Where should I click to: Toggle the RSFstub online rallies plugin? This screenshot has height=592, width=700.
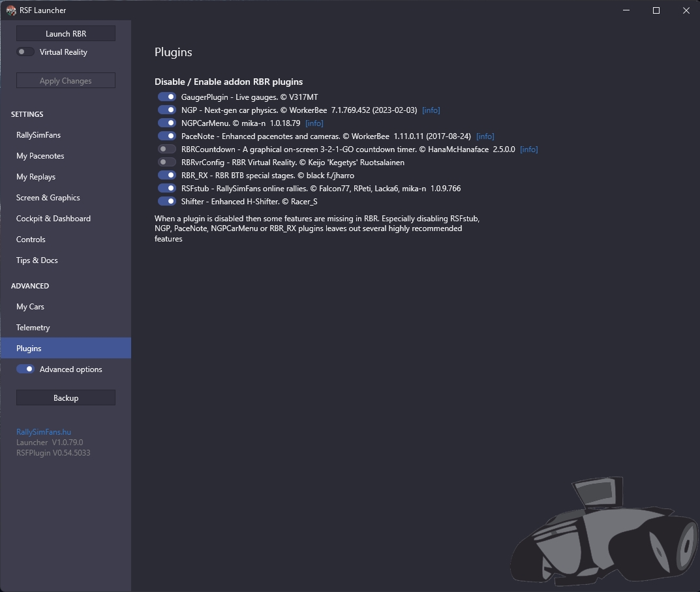tap(167, 188)
